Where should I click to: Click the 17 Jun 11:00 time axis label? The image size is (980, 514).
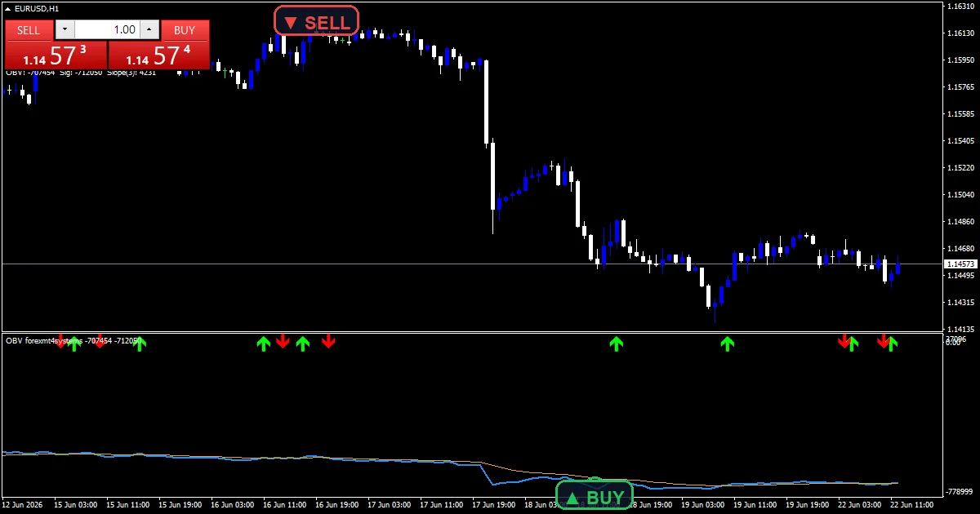pos(441,505)
